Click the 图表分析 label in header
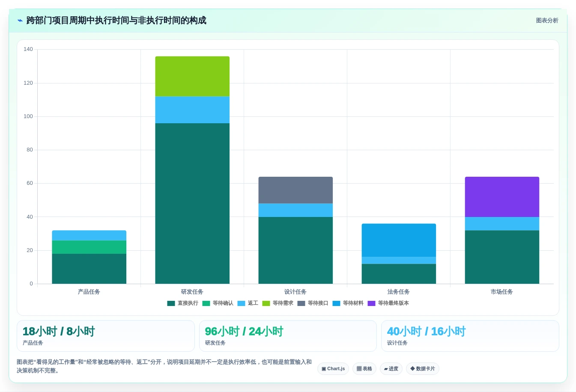The height and width of the screenshot is (392, 576). pos(547,21)
